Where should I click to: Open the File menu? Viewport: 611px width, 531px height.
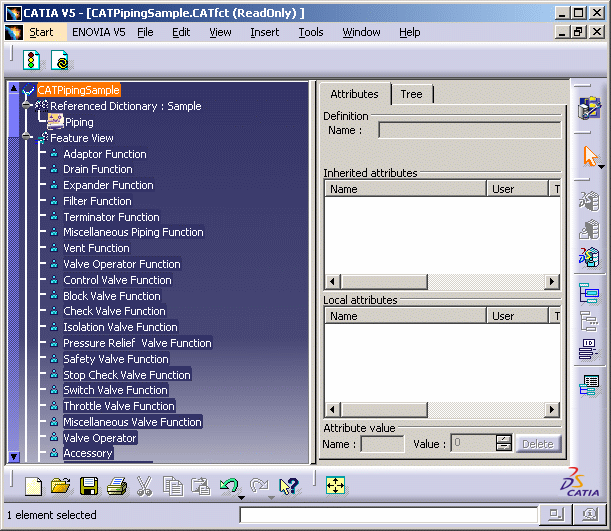tap(145, 32)
